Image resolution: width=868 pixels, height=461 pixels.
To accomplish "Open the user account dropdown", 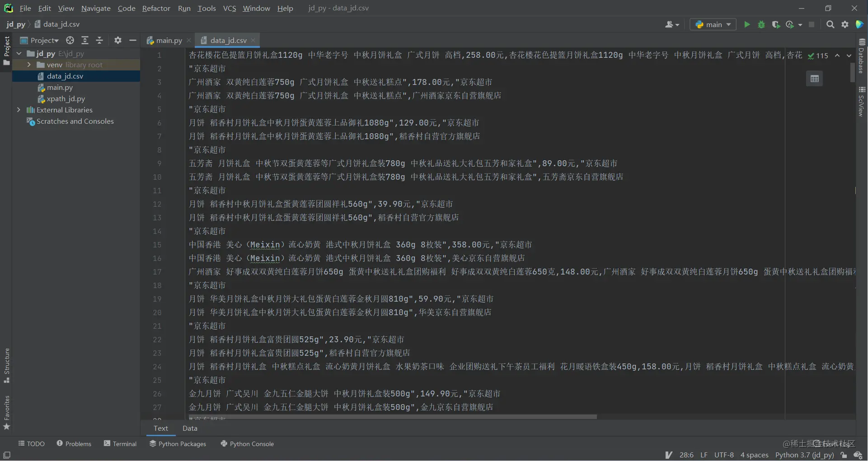I will pos(672,24).
